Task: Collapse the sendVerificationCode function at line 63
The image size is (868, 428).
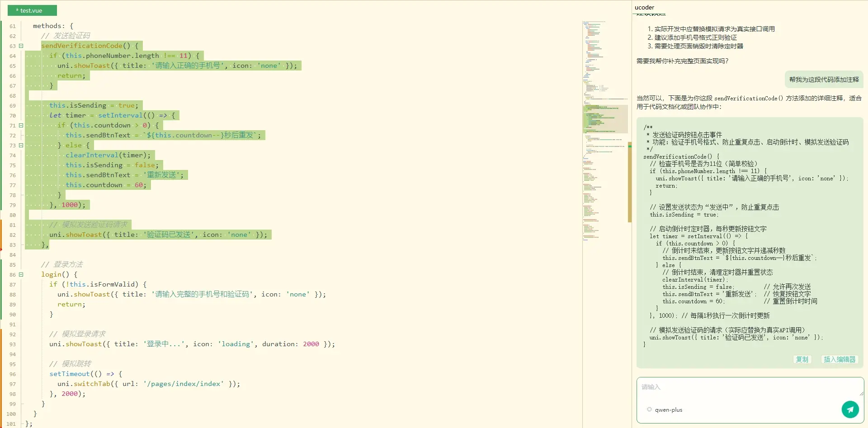Action: click(x=21, y=46)
